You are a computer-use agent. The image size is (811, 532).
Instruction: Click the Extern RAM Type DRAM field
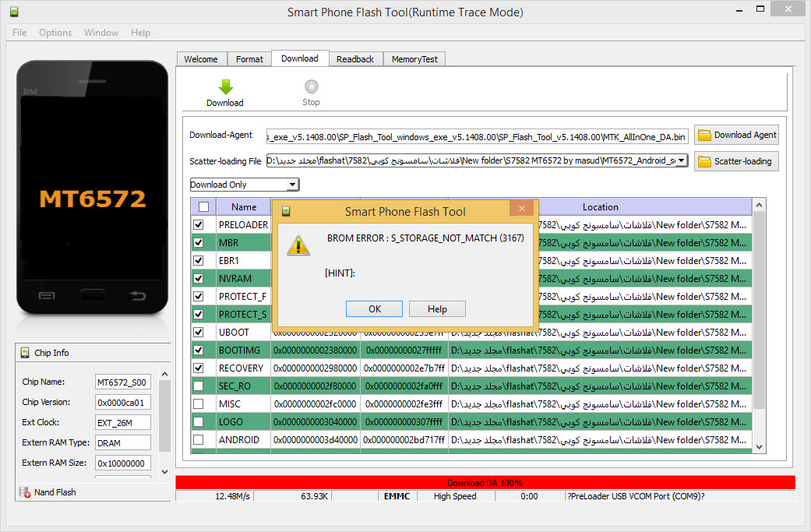pyautogui.click(x=123, y=442)
